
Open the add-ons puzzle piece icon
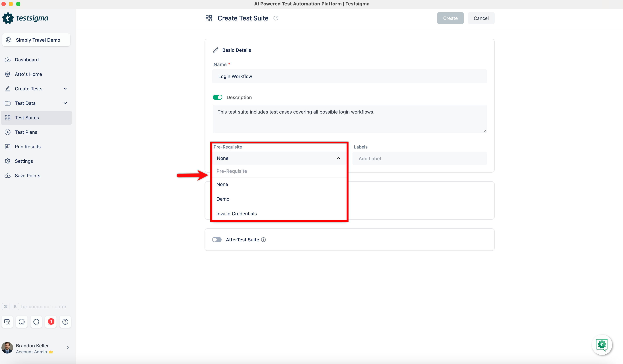pos(22,322)
